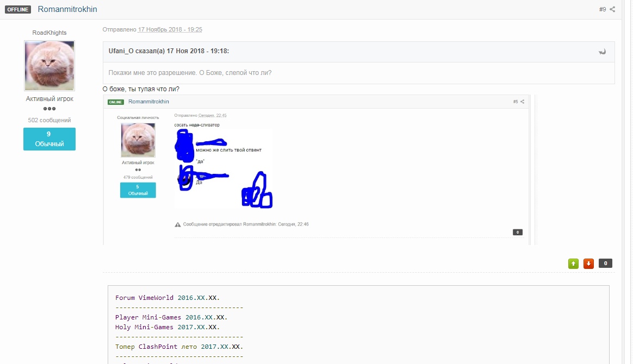Click the warning triangle icon by edit notice
The width and height of the screenshot is (633, 364).
tap(178, 224)
